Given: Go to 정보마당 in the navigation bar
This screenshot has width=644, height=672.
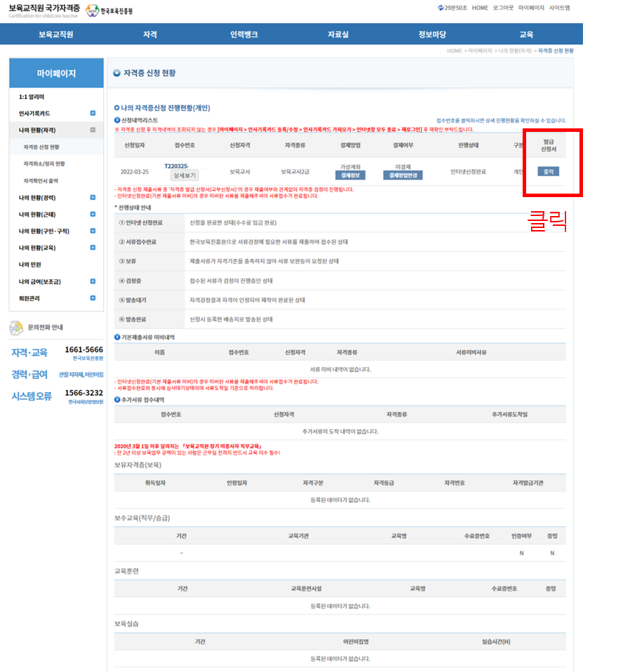Looking at the screenshot, I should click(x=431, y=34).
